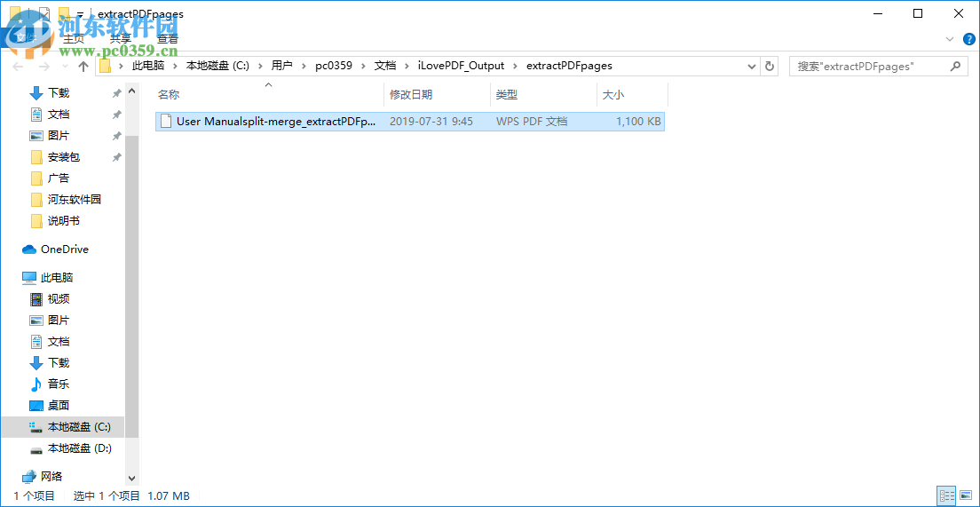Select OneDrive in navigation pane
This screenshot has width=980, height=507.
point(65,249)
